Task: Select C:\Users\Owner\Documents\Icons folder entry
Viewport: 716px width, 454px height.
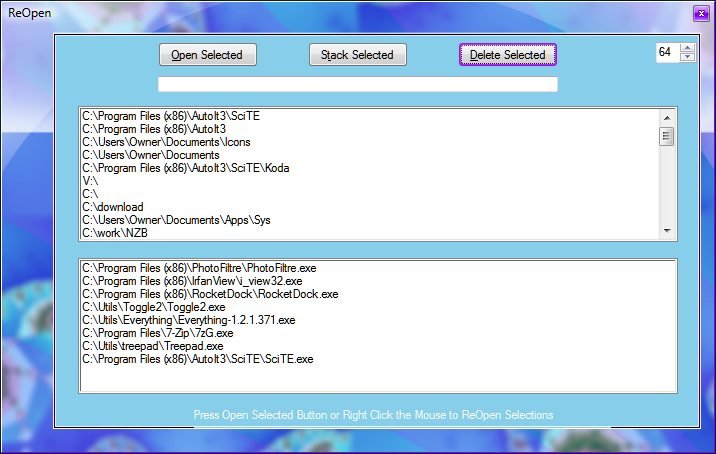Action: pyautogui.click(x=166, y=142)
